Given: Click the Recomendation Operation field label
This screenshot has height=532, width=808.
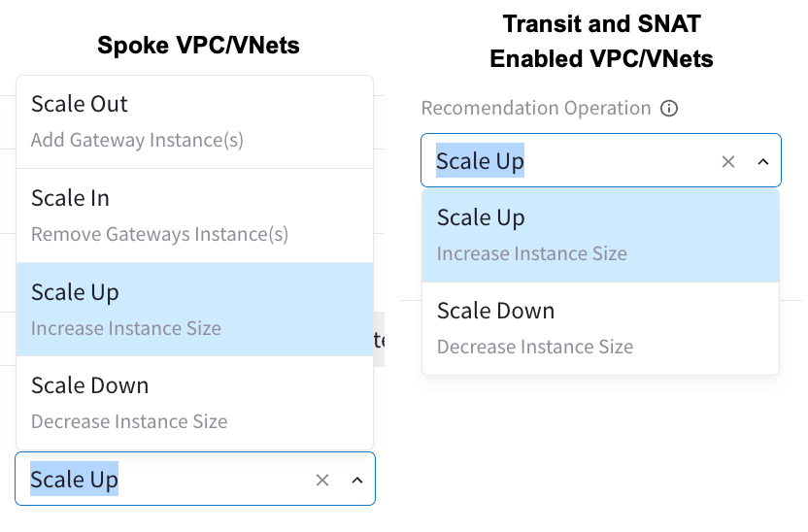Looking at the screenshot, I should pos(536,109).
